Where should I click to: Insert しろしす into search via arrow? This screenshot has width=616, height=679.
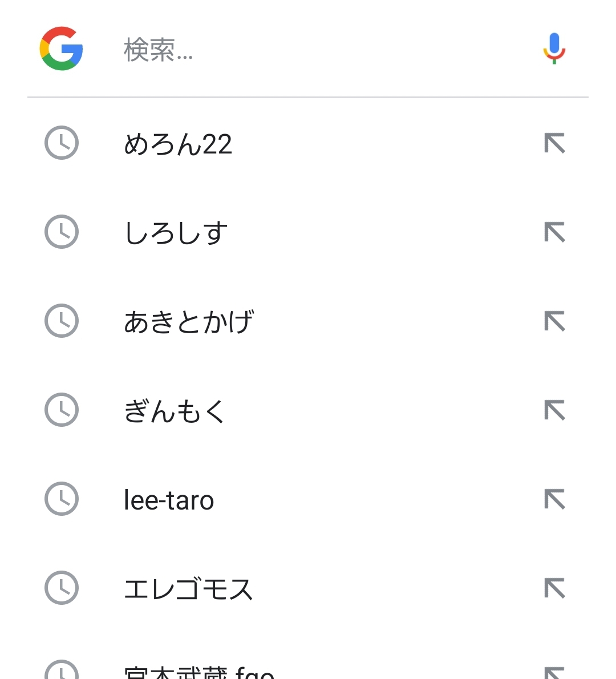coord(554,232)
